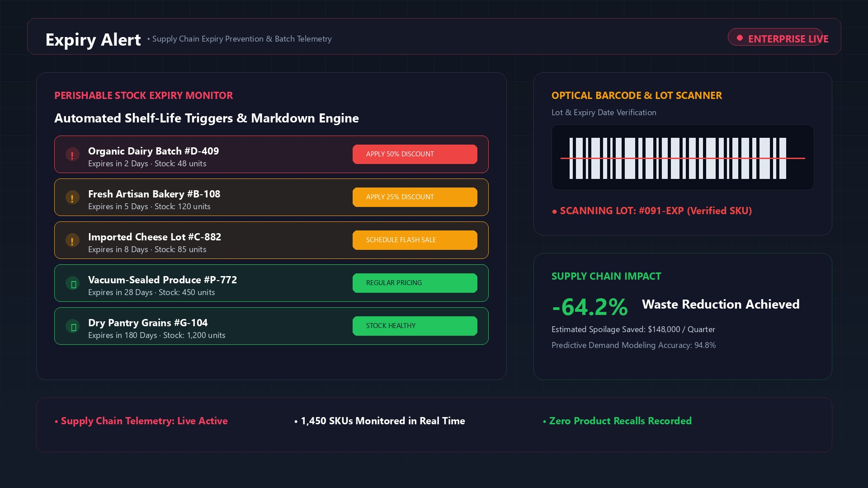Click the Regular Pricing button

[415, 283]
